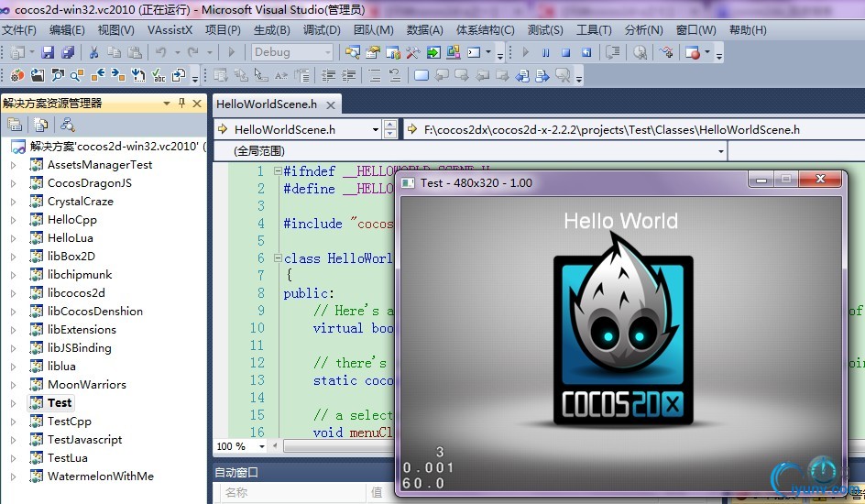
Task: Click the Redo arrow icon
Action: 192,52
